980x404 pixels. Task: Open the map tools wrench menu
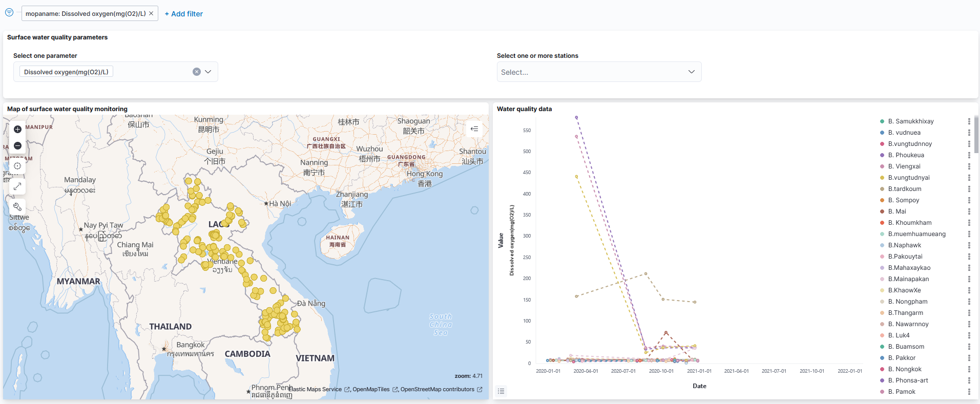(17, 207)
